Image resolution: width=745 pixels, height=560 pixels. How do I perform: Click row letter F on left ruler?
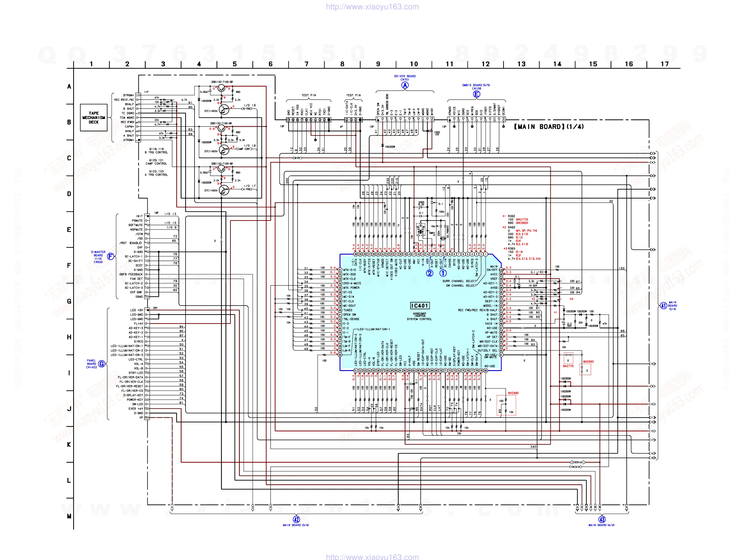(69, 265)
